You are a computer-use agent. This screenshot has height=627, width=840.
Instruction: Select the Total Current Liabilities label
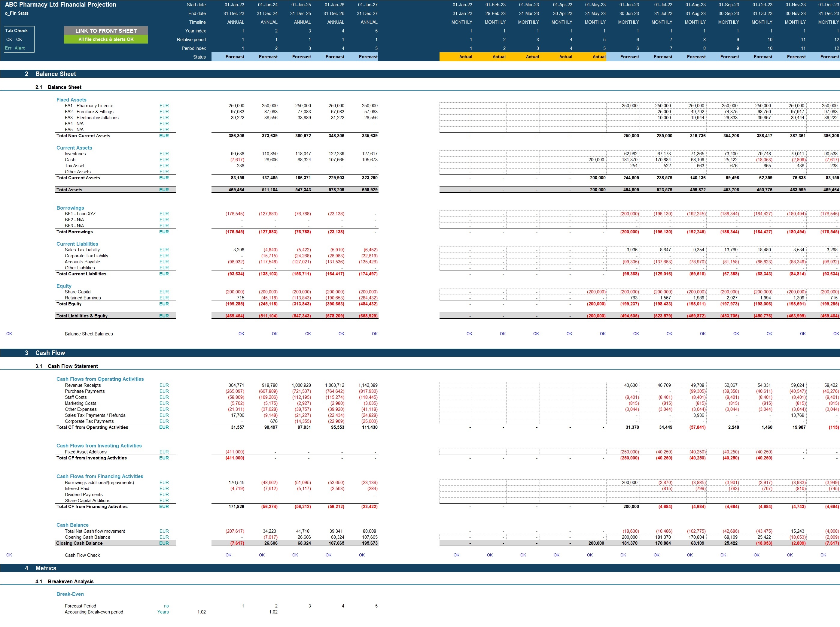click(81, 274)
